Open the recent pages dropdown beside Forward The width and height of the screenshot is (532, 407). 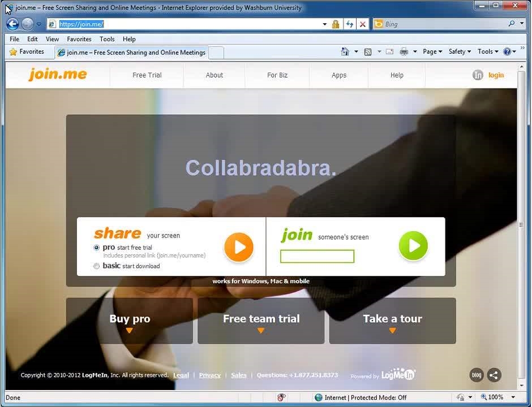38,24
